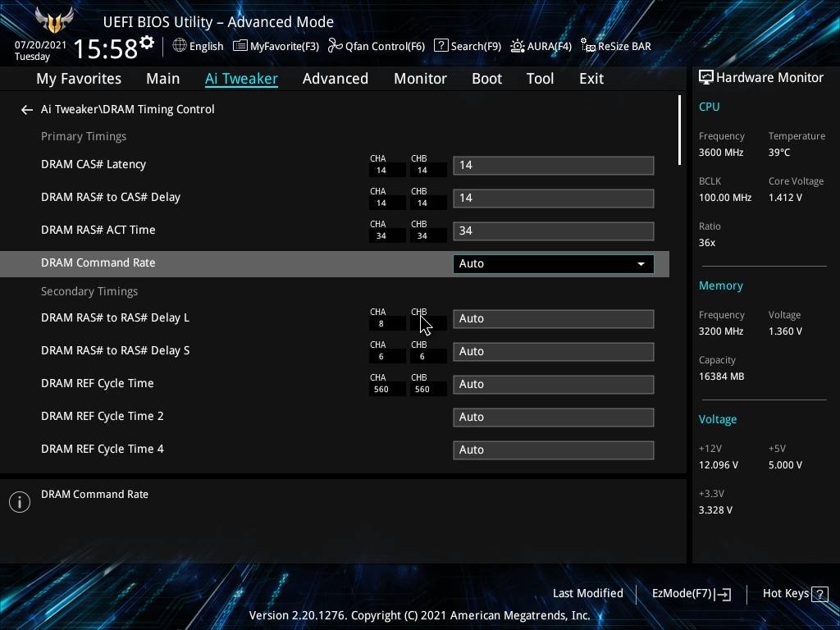Switch to EzMode(F7)

coord(691,594)
